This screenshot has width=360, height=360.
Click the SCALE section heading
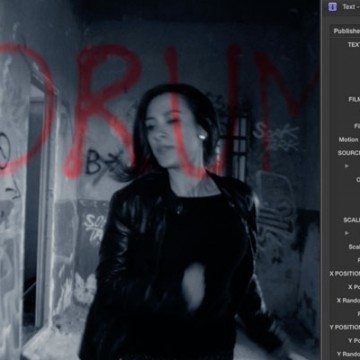pyautogui.click(x=352, y=220)
